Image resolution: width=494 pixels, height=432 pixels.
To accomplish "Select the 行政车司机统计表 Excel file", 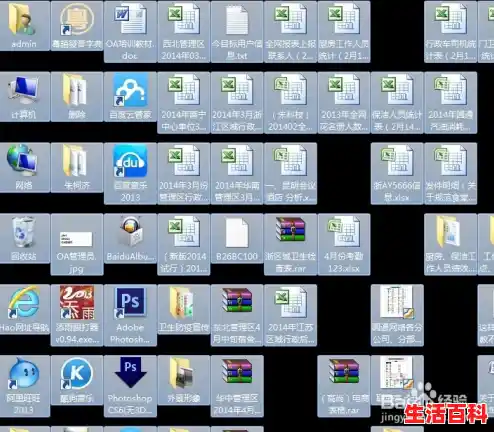I will (450, 31).
